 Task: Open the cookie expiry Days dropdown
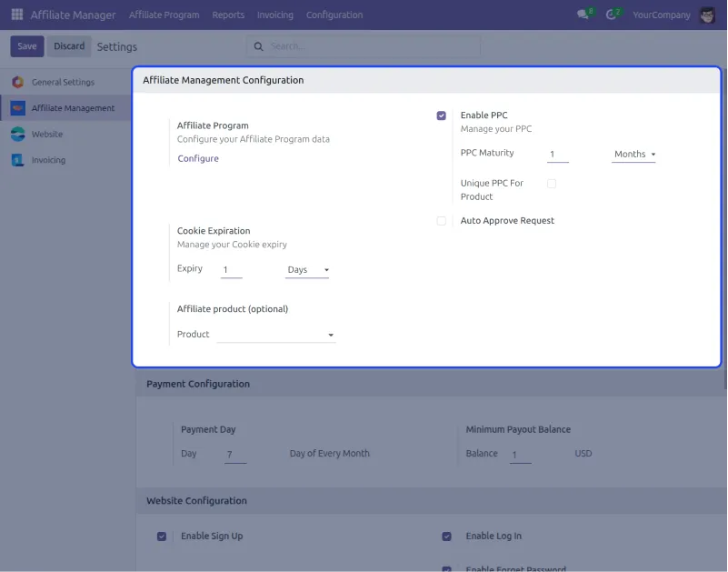(x=307, y=269)
